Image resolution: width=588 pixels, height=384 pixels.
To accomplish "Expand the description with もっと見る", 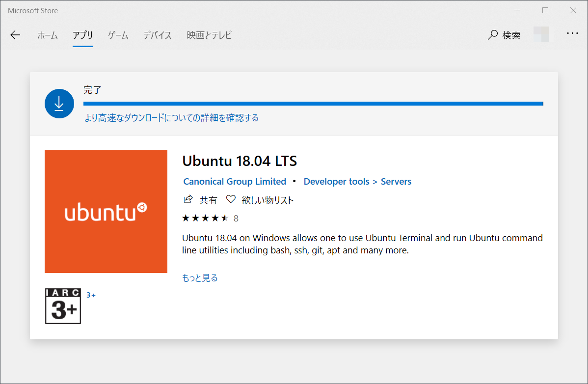I will coord(200,277).
